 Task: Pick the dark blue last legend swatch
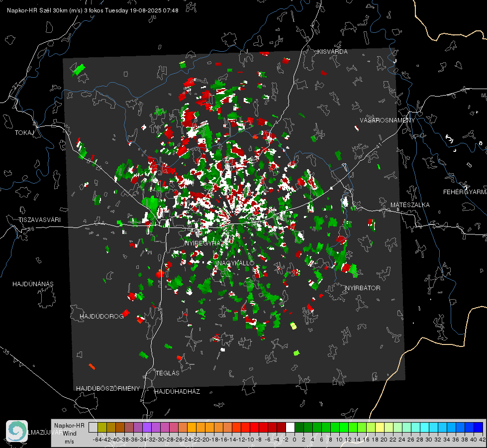pos(479,427)
